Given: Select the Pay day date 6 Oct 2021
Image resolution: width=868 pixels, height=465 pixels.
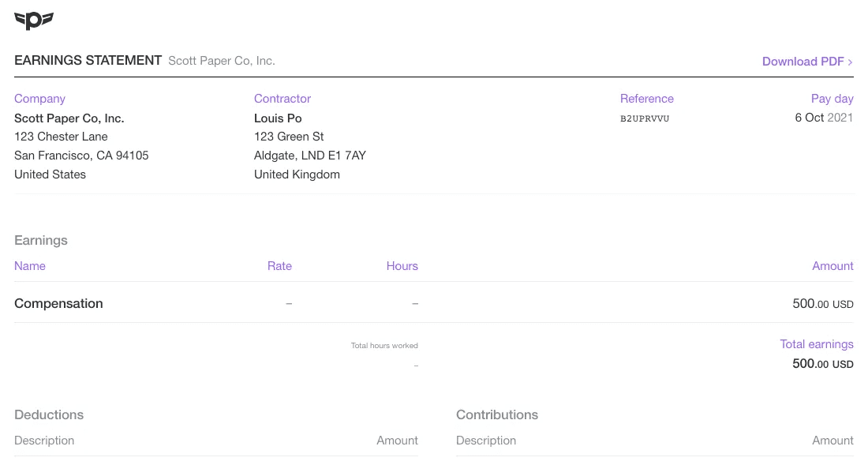Looking at the screenshot, I should pos(824,117).
